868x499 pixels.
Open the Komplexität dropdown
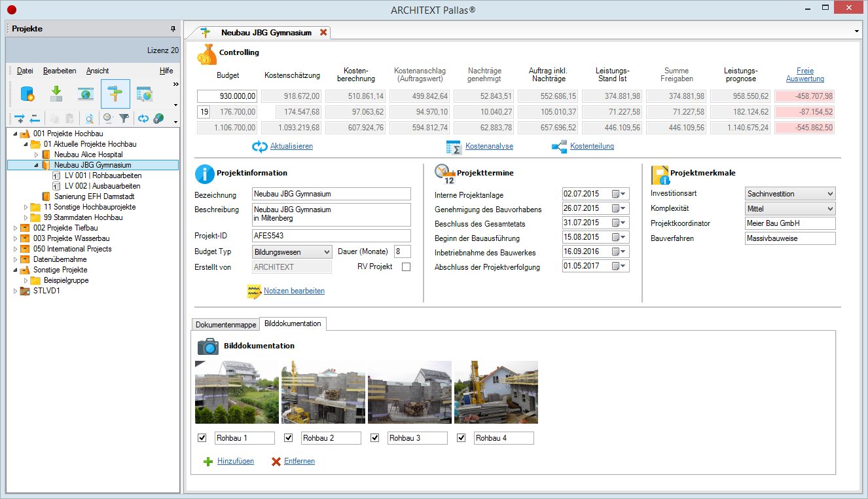click(x=791, y=209)
